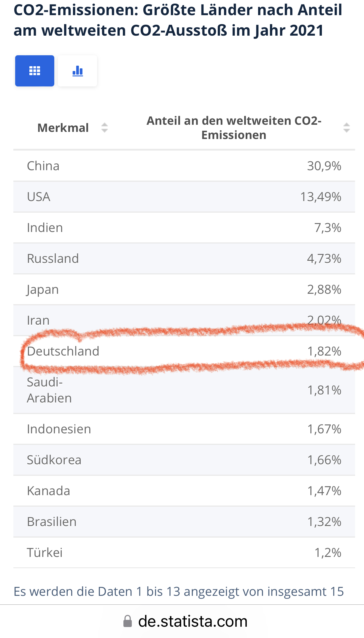Select the USA row

(x=184, y=197)
